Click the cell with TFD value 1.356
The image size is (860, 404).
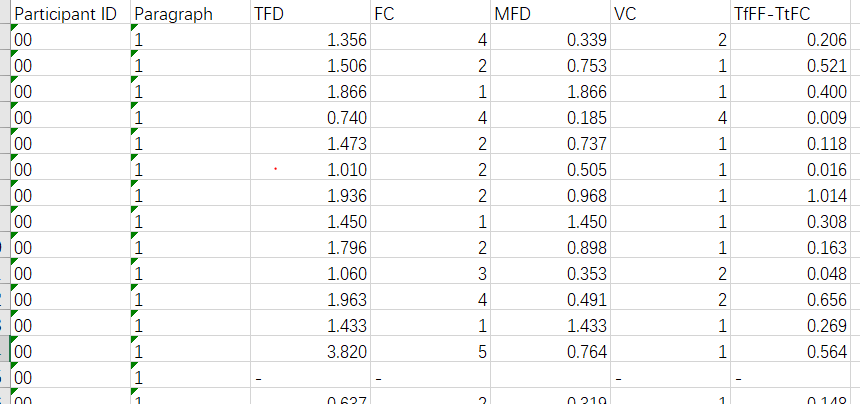[x=310, y=37]
